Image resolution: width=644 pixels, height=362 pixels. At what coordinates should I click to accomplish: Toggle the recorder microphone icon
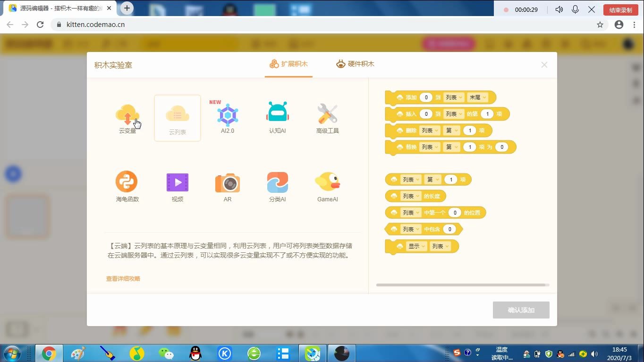point(575,9)
